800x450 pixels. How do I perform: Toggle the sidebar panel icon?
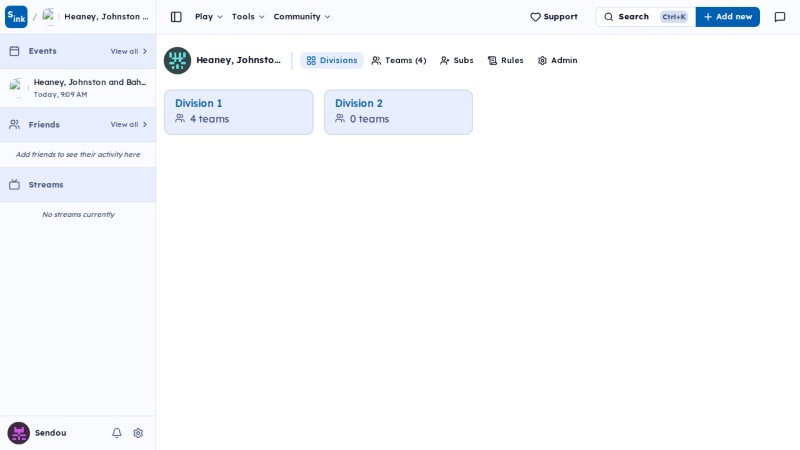point(176,17)
